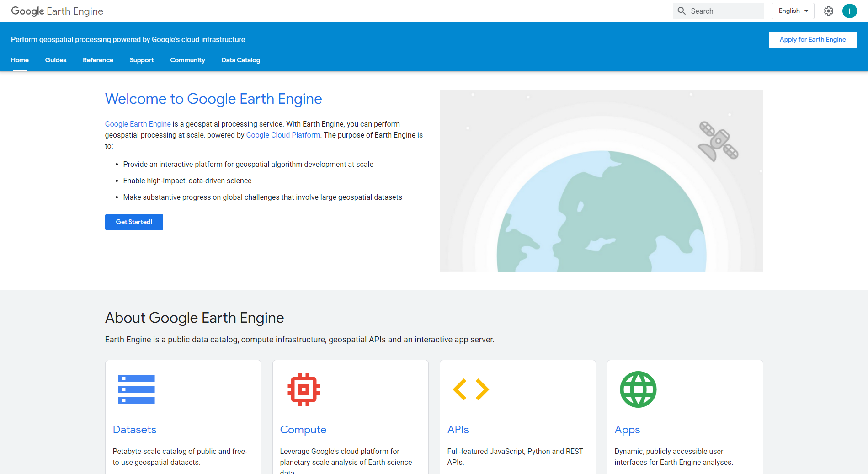The height and width of the screenshot is (474, 868).
Task: Open the Guides tab
Action: (x=56, y=60)
